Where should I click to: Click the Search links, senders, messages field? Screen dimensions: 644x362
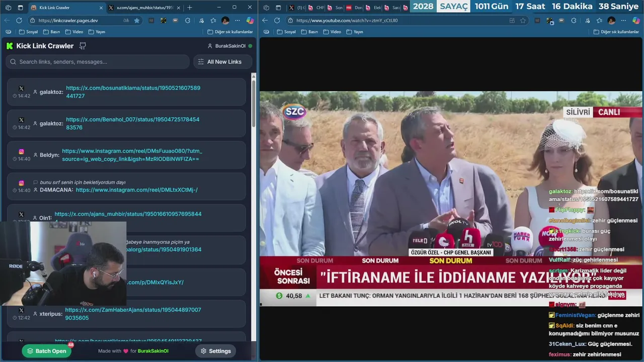coord(98,62)
